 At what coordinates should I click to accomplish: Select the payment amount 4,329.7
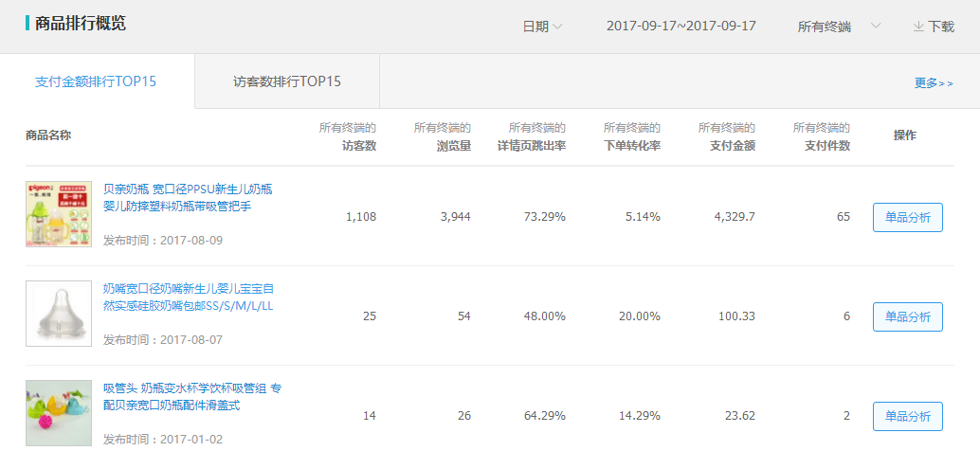pos(735,217)
